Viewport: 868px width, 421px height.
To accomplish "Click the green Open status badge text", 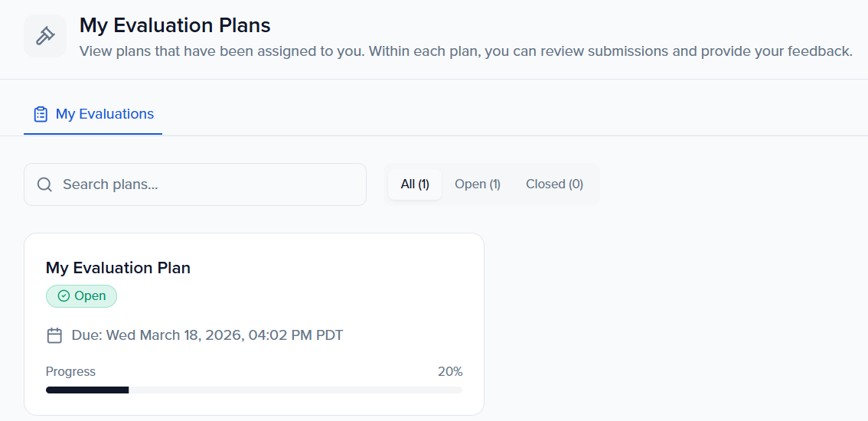I will (x=90, y=296).
